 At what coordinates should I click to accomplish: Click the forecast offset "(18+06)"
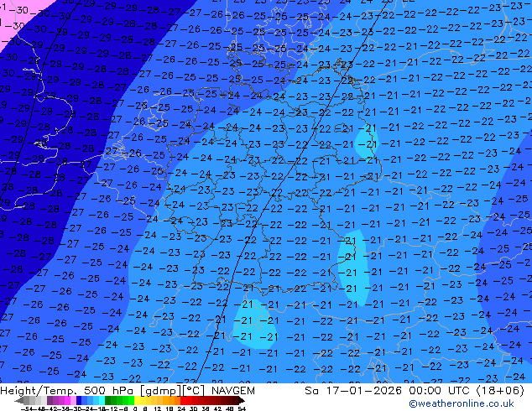pos(500,391)
